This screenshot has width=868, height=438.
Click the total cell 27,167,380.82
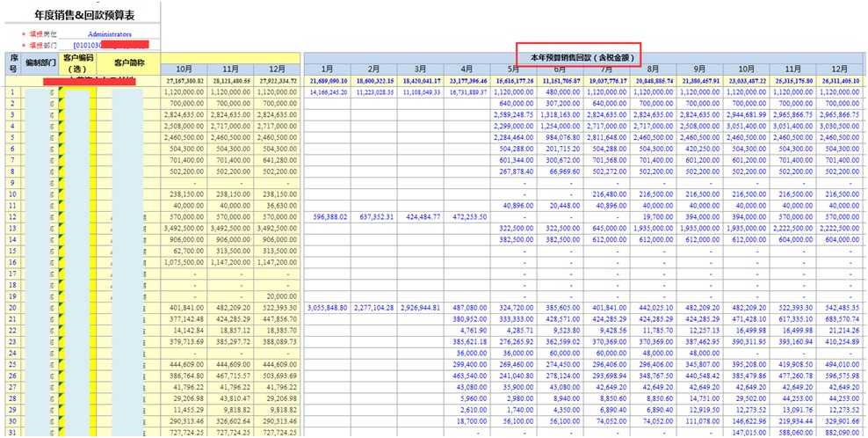[184, 81]
